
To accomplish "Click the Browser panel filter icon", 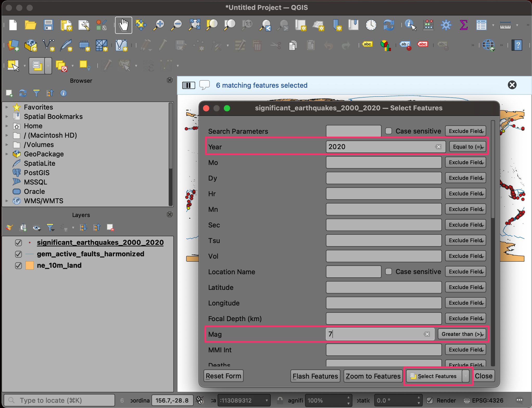I will coord(36,93).
